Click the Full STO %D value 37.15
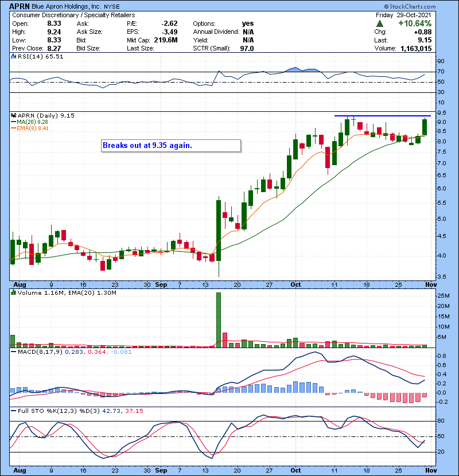This screenshot has width=459, height=476. coord(134,411)
